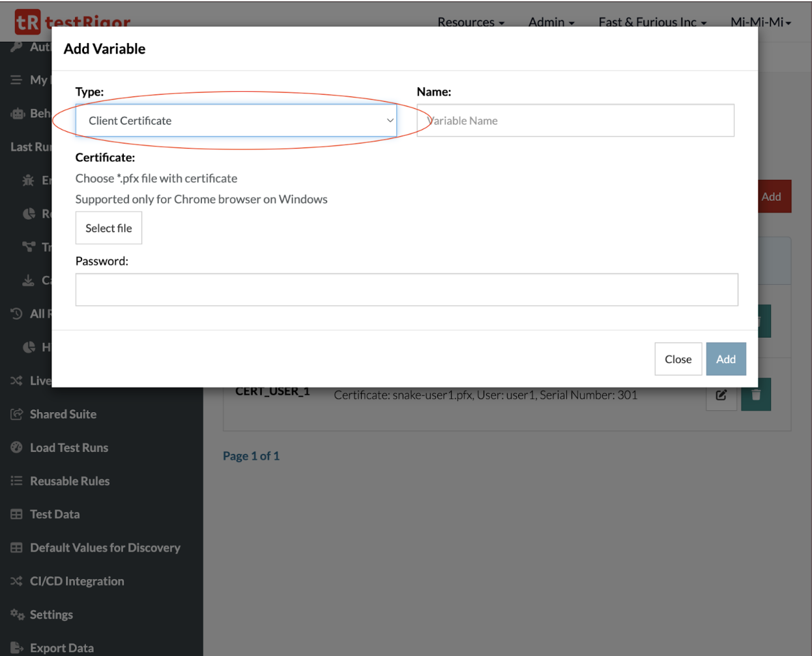Open Export Data in sidebar

point(62,648)
